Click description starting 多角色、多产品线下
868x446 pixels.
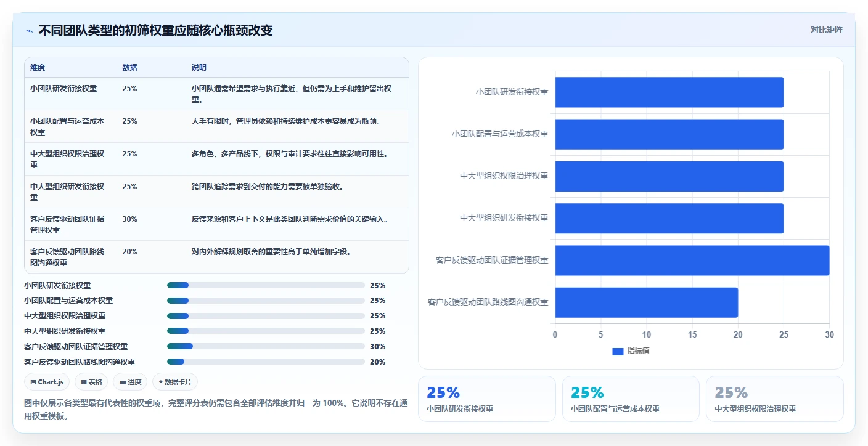pyautogui.click(x=290, y=154)
